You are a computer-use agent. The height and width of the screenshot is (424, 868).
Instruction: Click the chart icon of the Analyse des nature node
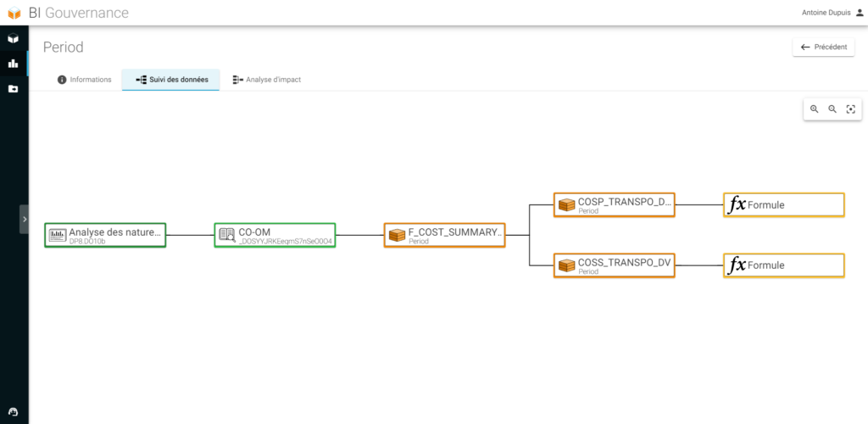point(58,235)
